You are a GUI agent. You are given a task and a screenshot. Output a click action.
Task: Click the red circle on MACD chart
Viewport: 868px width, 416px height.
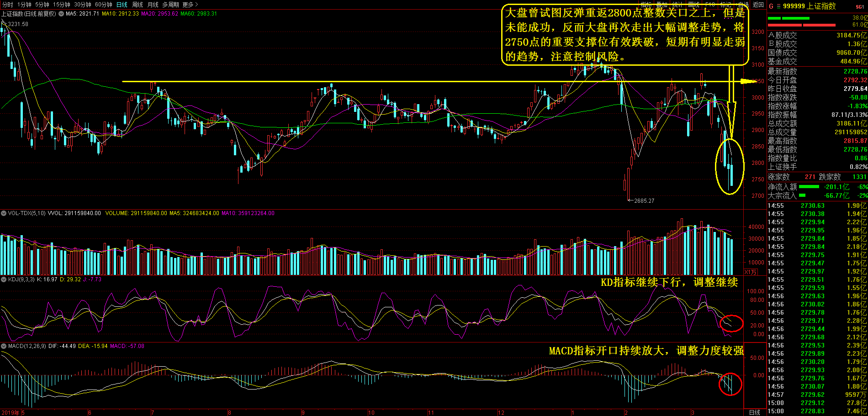(x=730, y=384)
